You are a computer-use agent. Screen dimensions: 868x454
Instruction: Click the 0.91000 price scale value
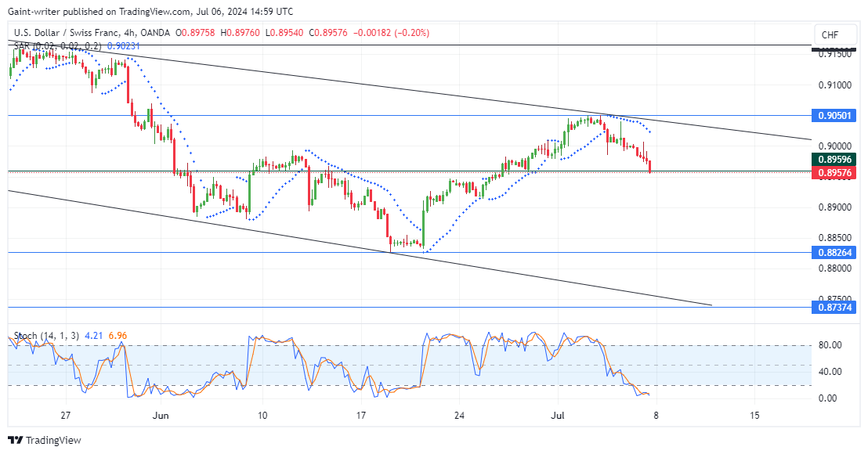[x=835, y=85]
